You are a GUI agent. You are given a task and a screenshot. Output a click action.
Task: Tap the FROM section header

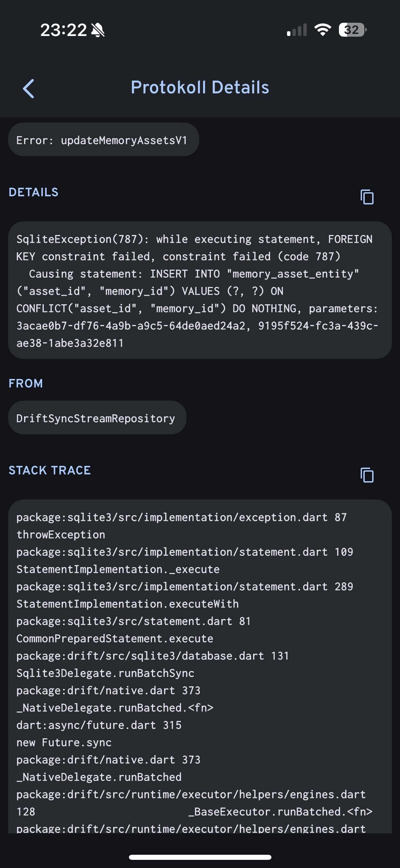pos(26,383)
